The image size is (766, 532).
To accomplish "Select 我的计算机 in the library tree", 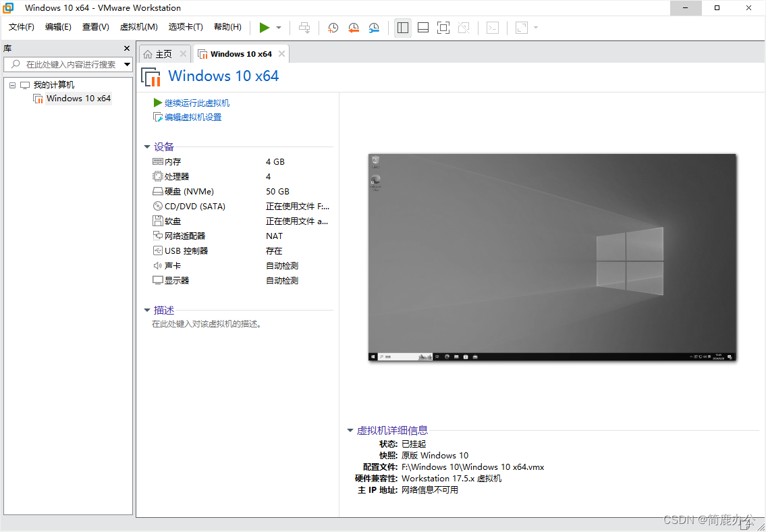I will tap(54, 85).
